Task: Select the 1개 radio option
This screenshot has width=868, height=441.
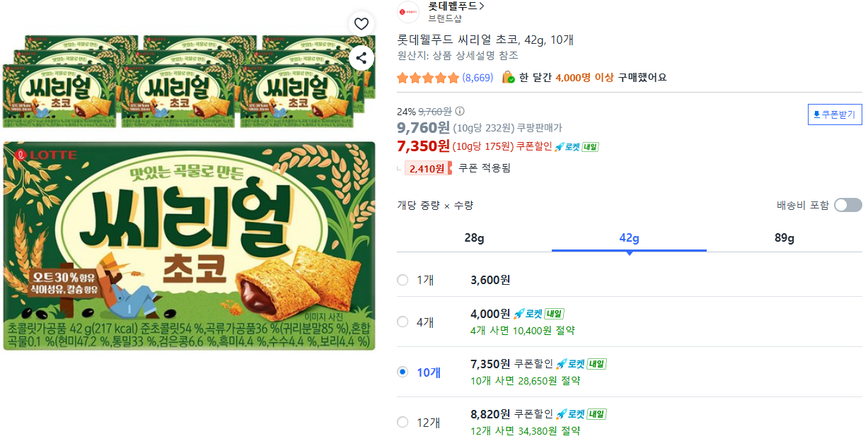Action: [403, 280]
